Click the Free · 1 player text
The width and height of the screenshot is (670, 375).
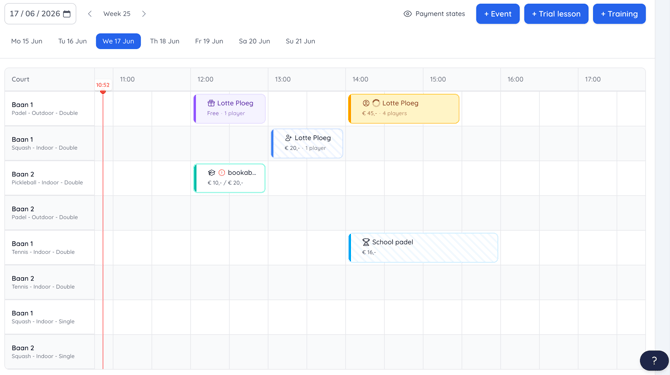click(226, 113)
